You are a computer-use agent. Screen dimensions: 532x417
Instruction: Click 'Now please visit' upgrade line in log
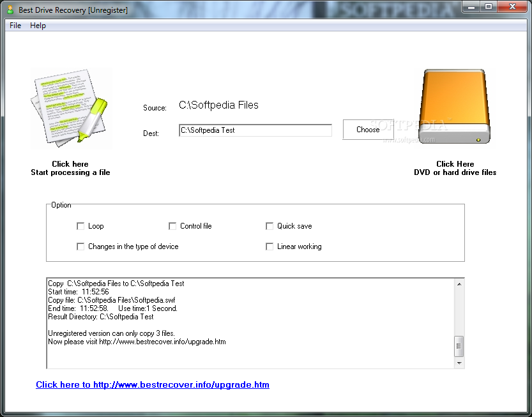(137, 342)
